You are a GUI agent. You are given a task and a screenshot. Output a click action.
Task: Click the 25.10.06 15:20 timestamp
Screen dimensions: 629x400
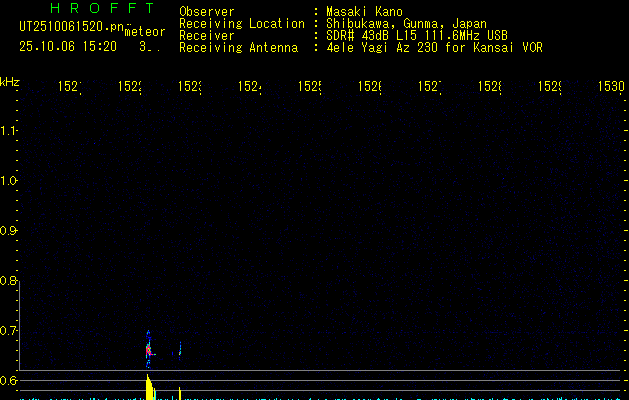(66, 46)
